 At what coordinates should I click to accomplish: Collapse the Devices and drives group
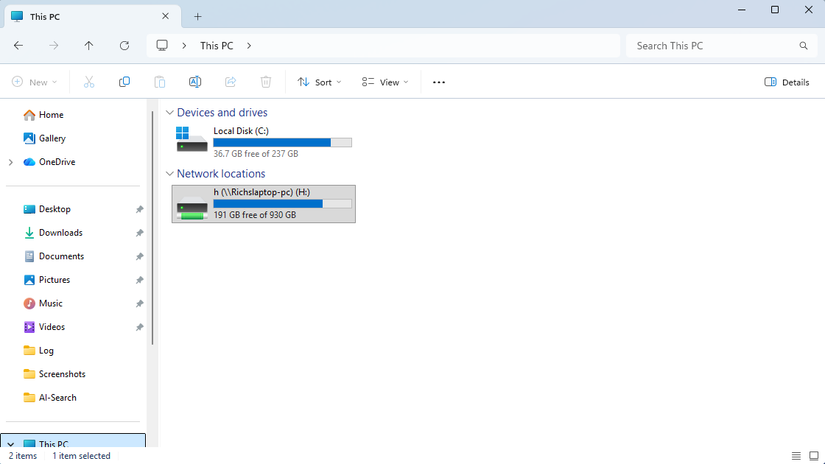coord(169,113)
